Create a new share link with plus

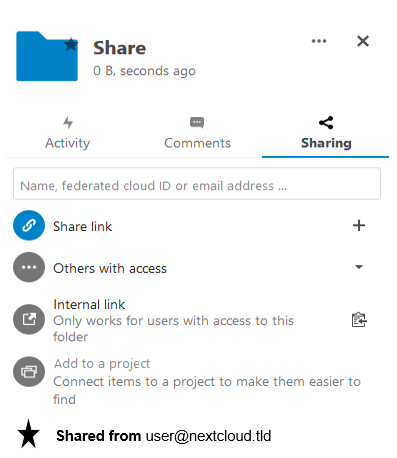pyautogui.click(x=359, y=226)
